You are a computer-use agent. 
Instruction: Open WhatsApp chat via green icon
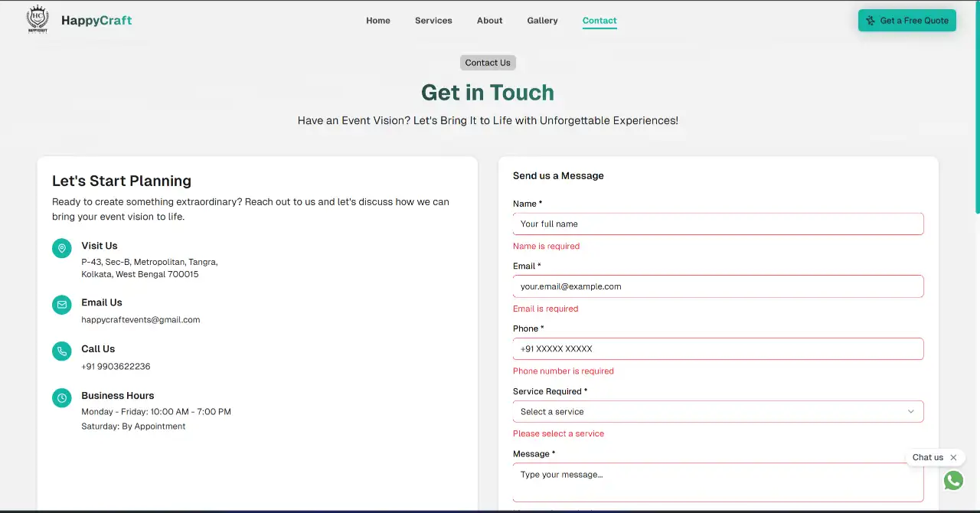(953, 480)
